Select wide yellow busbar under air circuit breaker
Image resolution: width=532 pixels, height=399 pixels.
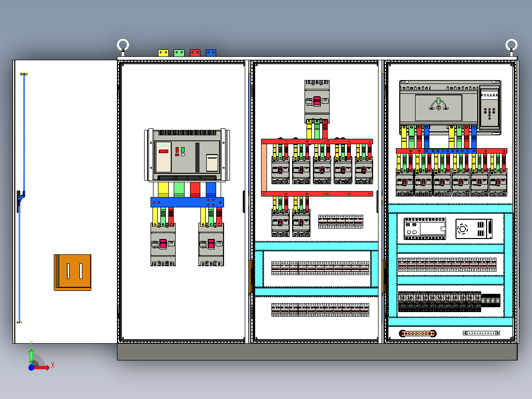[163, 190]
